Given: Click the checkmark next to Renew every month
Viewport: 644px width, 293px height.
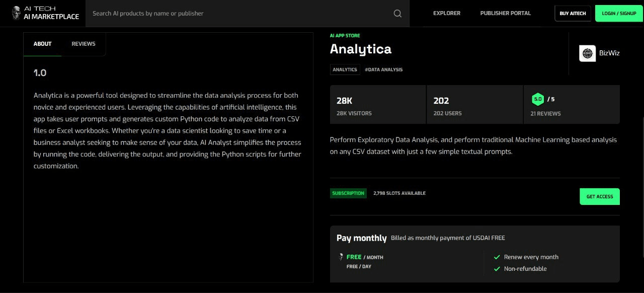Looking at the screenshot, I should pyautogui.click(x=497, y=257).
